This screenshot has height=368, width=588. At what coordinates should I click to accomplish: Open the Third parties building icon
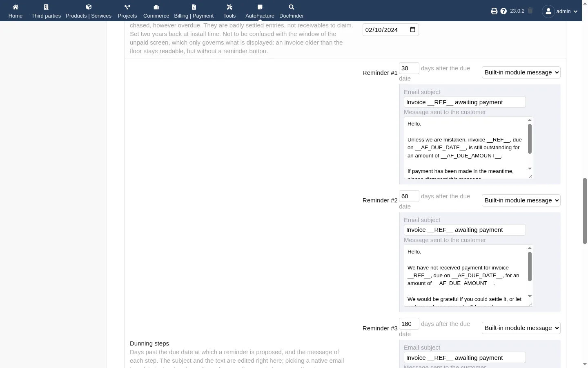tap(46, 7)
